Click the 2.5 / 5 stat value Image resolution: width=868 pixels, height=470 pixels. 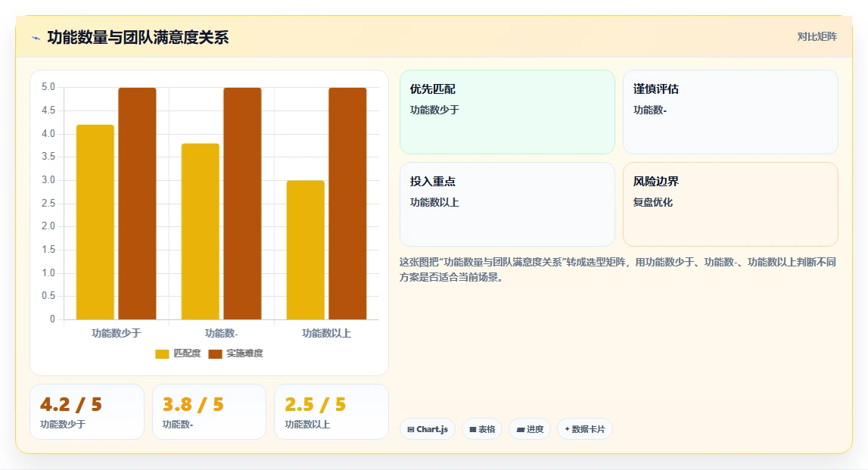coord(316,405)
